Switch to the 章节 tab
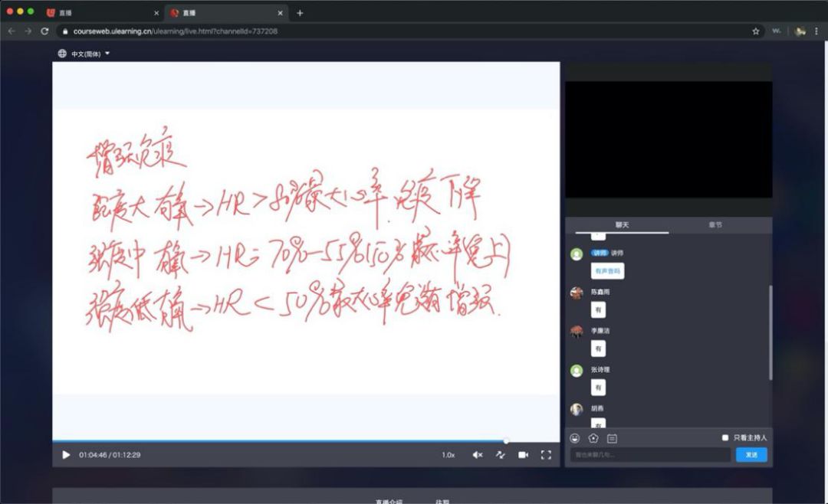The height and width of the screenshot is (504, 828). point(715,225)
